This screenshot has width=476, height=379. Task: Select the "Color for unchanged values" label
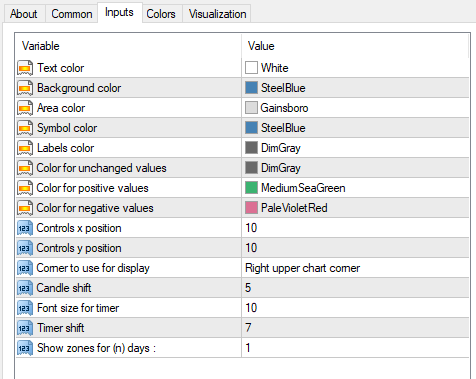click(x=101, y=168)
